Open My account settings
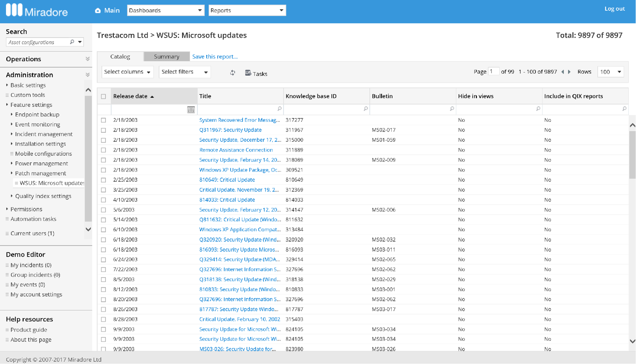636x364 pixels. [36, 295]
